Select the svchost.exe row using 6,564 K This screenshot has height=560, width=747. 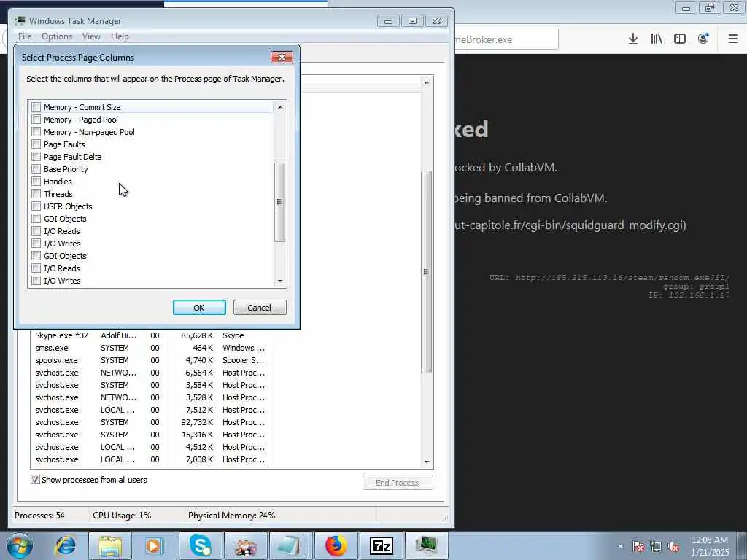[x=150, y=373]
